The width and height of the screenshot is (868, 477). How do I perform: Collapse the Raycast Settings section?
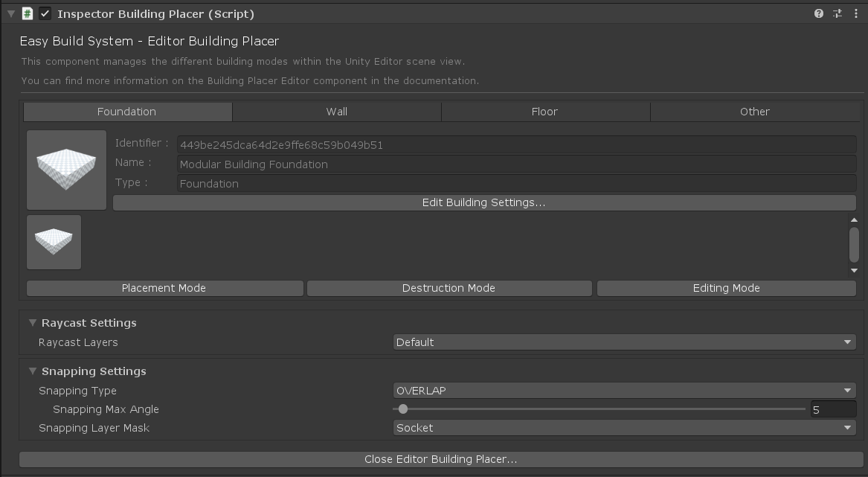pyautogui.click(x=32, y=323)
